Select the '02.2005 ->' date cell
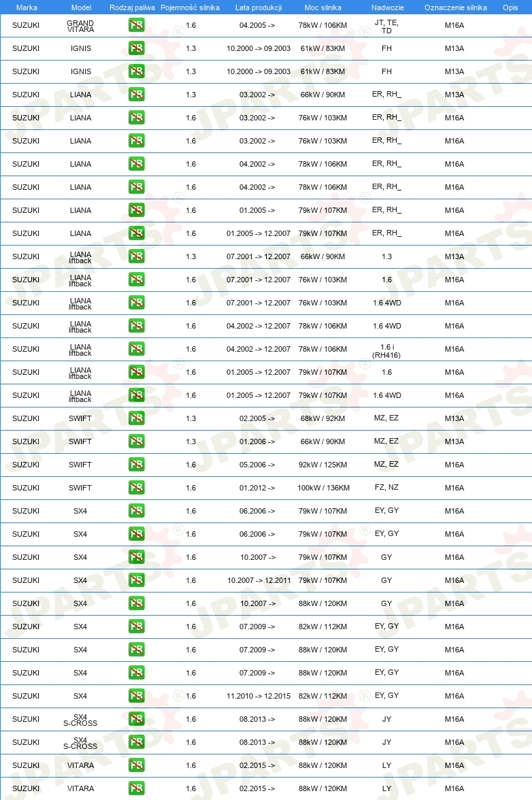The image size is (532, 800). [257, 418]
